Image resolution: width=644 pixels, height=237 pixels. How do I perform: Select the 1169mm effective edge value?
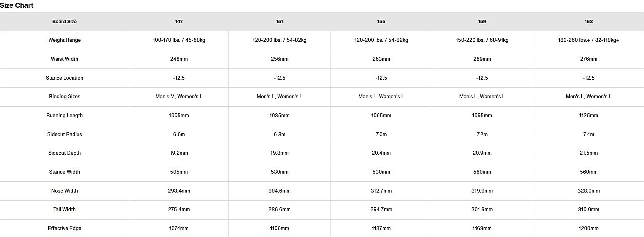pos(482,228)
